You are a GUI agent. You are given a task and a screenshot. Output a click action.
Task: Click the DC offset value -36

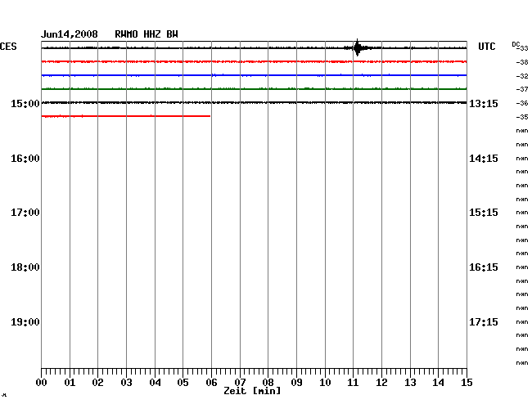(x=522, y=103)
